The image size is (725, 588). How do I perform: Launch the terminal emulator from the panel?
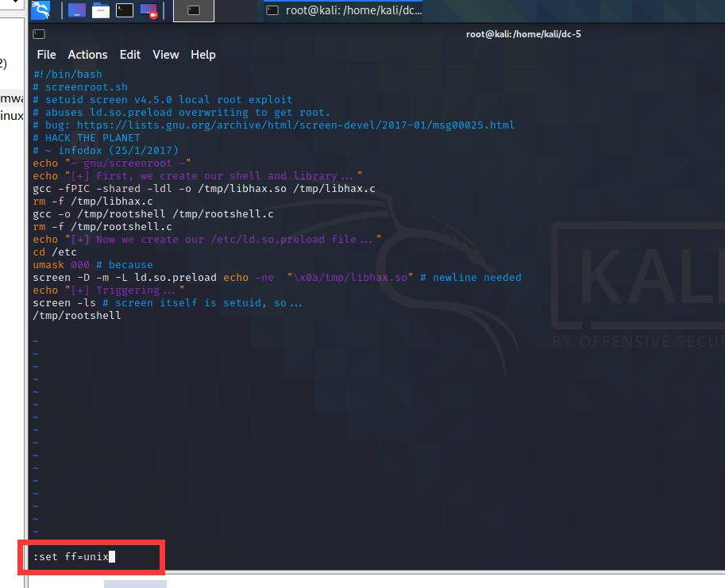125,10
